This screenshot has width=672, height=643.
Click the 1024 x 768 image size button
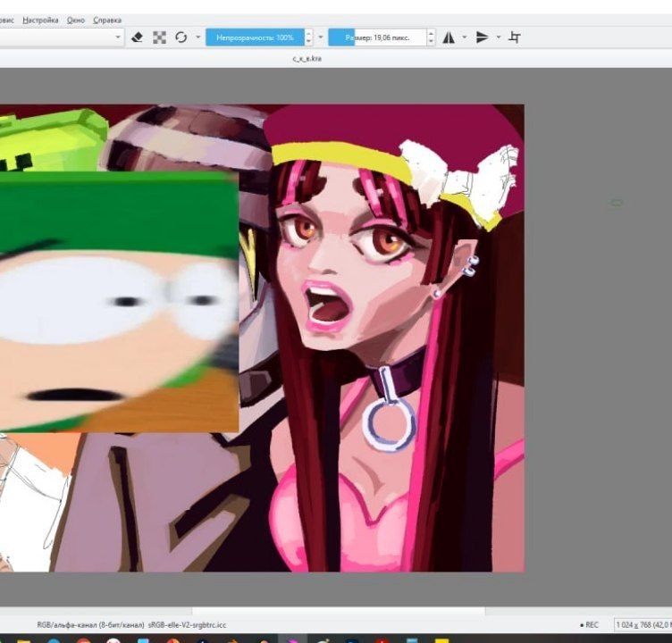(643, 625)
